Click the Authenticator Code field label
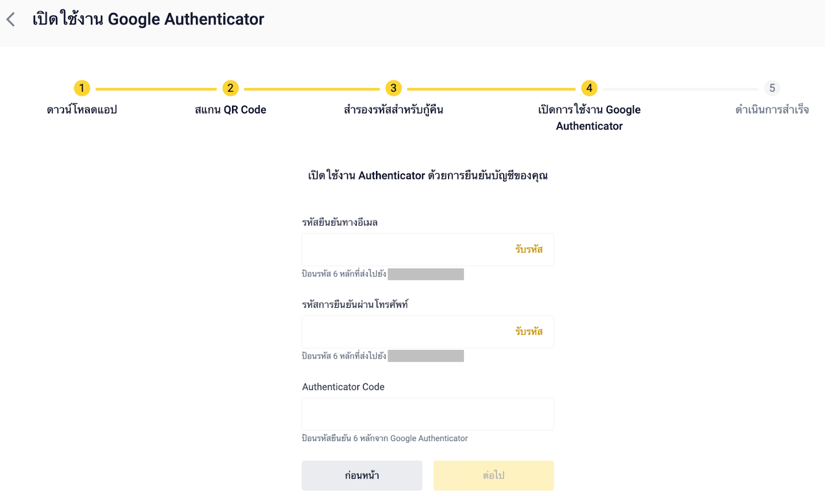This screenshot has width=825, height=504. (x=343, y=387)
